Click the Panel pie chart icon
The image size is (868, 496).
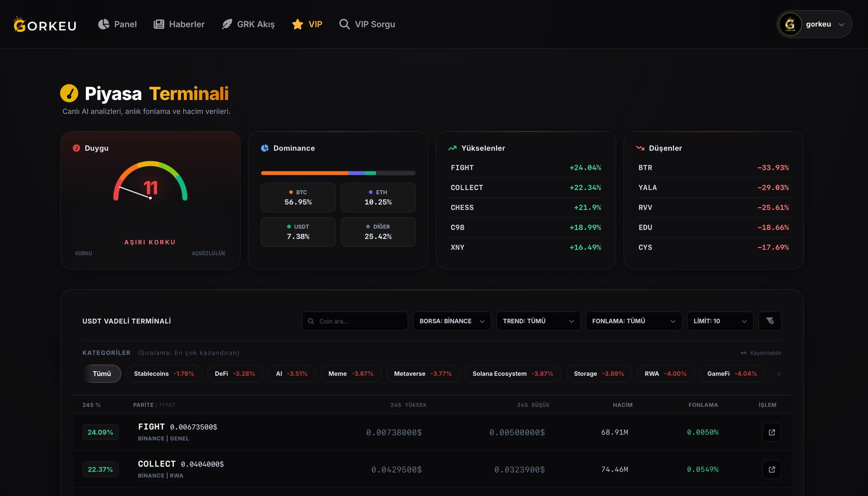(103, 24)
